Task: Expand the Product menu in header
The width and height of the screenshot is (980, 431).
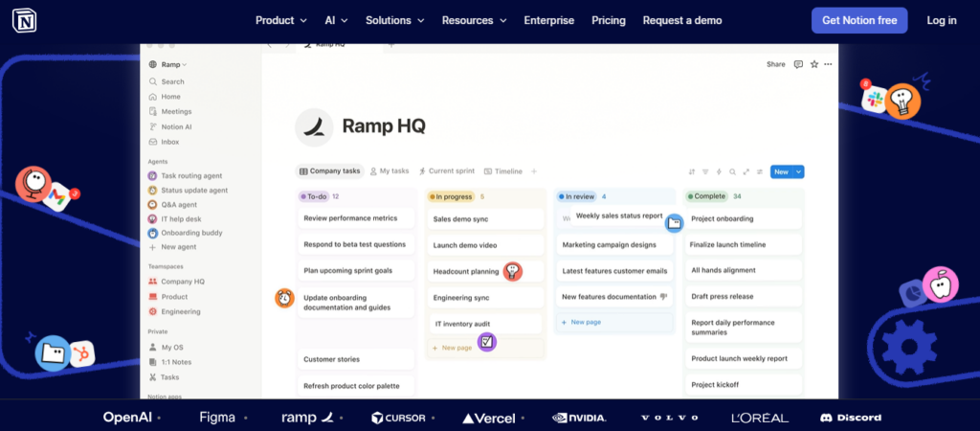Action: pyautogui.click(x=280, y=20)
